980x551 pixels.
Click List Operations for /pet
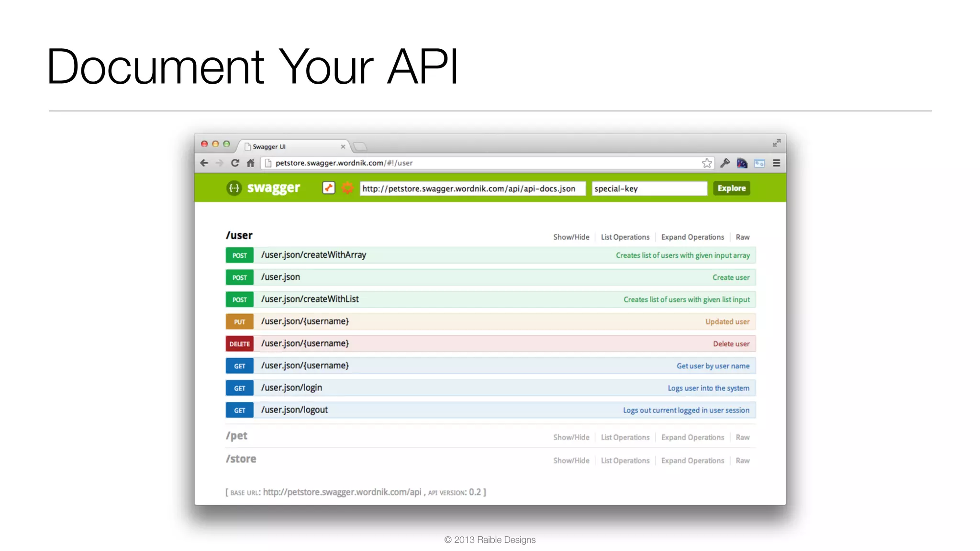click(625, 438)
